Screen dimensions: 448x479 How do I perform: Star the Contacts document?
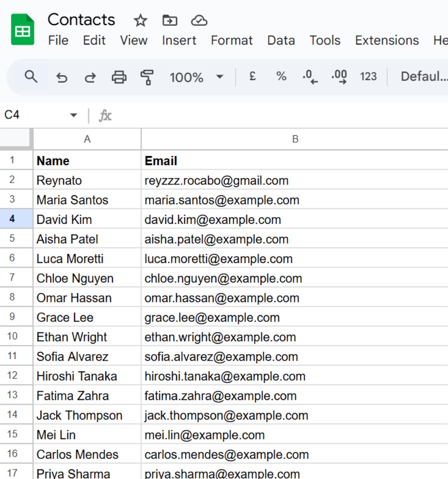tap(140, 21)
